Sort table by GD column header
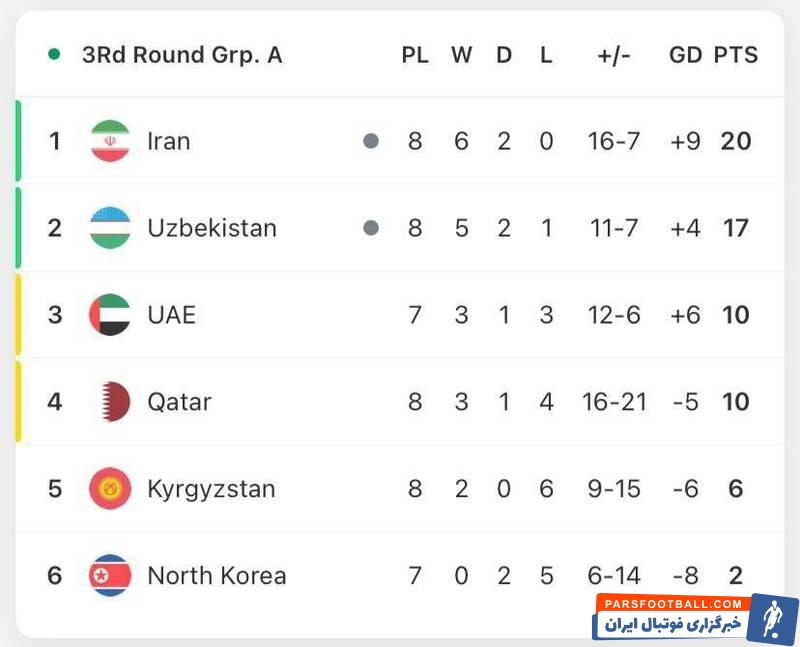 coord(685,55)
